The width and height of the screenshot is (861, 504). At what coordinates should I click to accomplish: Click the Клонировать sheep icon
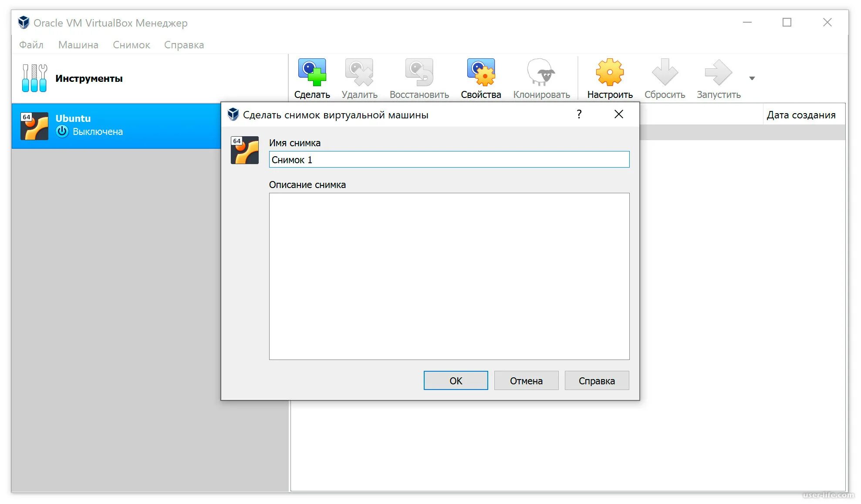[541, 72]
